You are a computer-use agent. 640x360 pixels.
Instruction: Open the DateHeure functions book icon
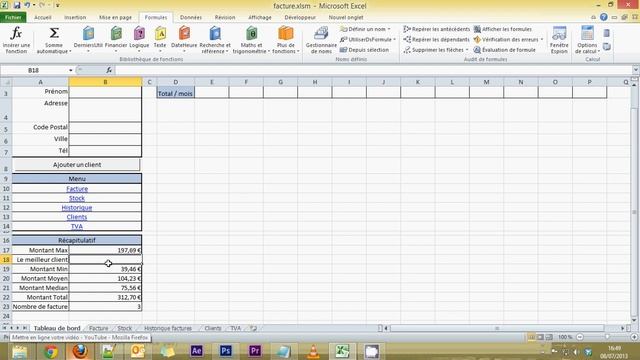[x=184, y=33]
